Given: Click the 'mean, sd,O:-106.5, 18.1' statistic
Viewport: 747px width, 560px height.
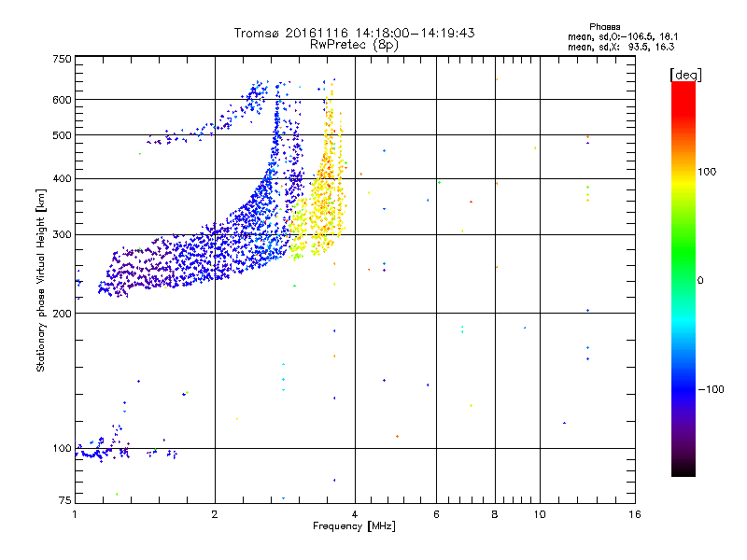Looking at the screenshot, I should pos(623,36).
